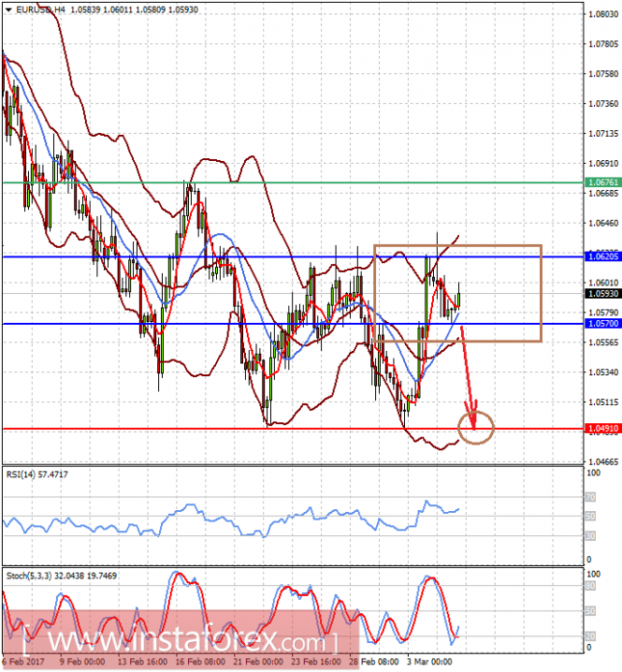Click the Stochastic 80 level marker
The height and width of the screenshot is (672, 622).
tap(590, 586)
